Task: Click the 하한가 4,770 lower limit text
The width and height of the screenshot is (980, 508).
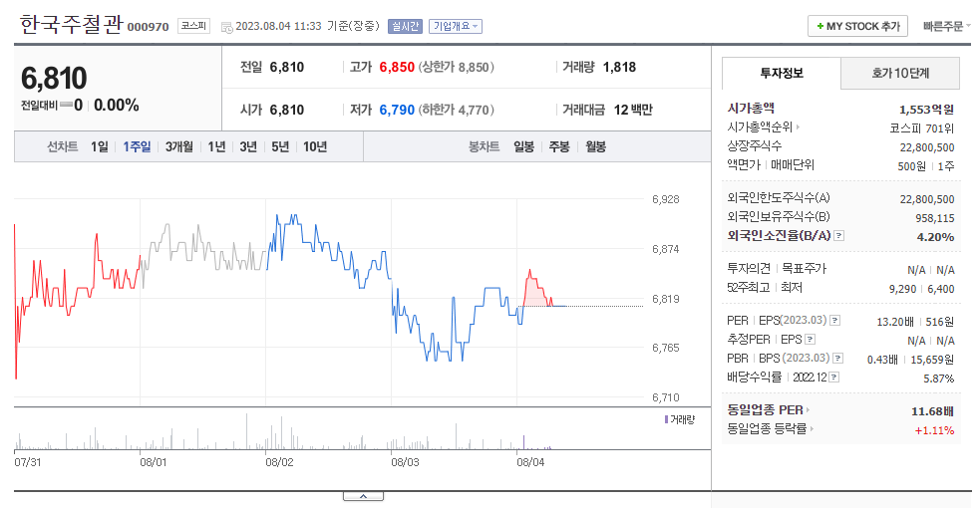Action: (457, 110)
